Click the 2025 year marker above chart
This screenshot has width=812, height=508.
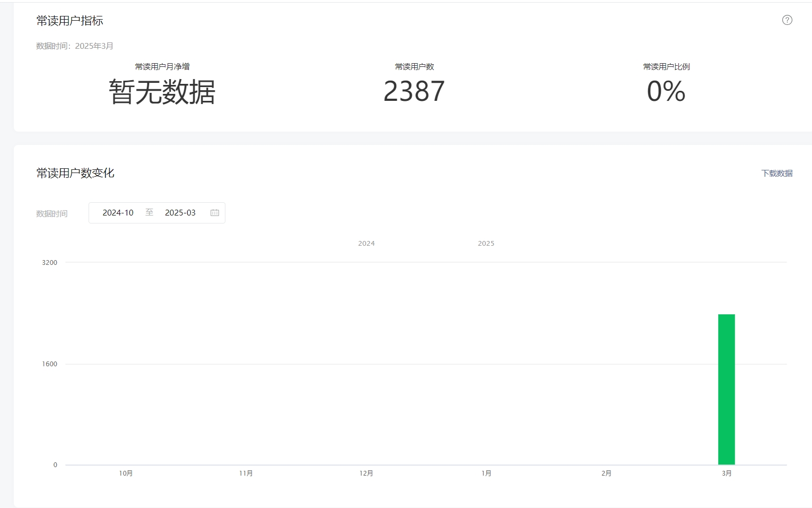486,244
